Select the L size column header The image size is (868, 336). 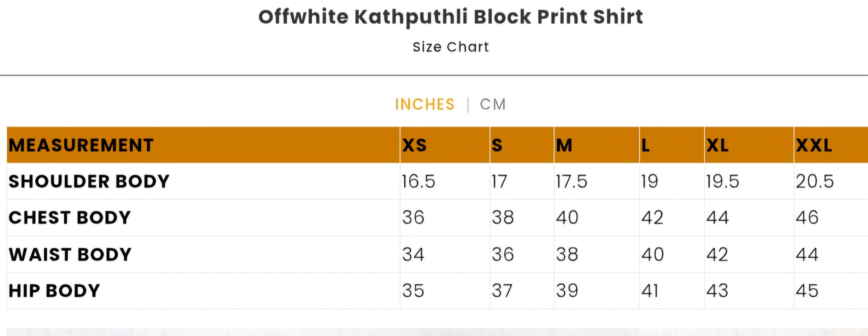coord(645,145)
